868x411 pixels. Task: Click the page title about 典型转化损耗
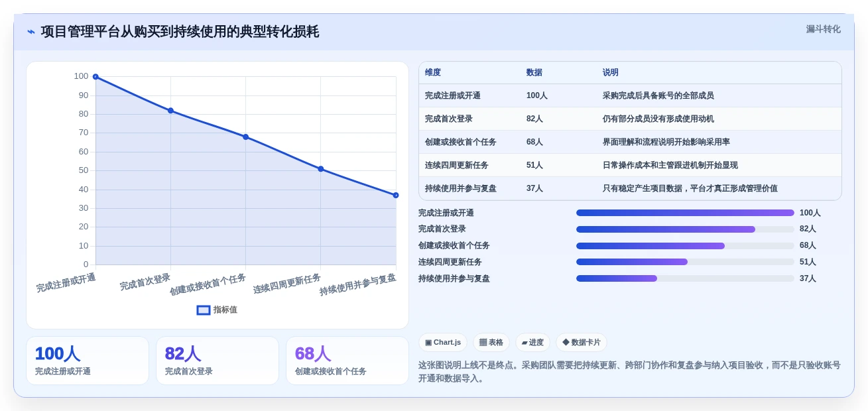tap(180, 32)
